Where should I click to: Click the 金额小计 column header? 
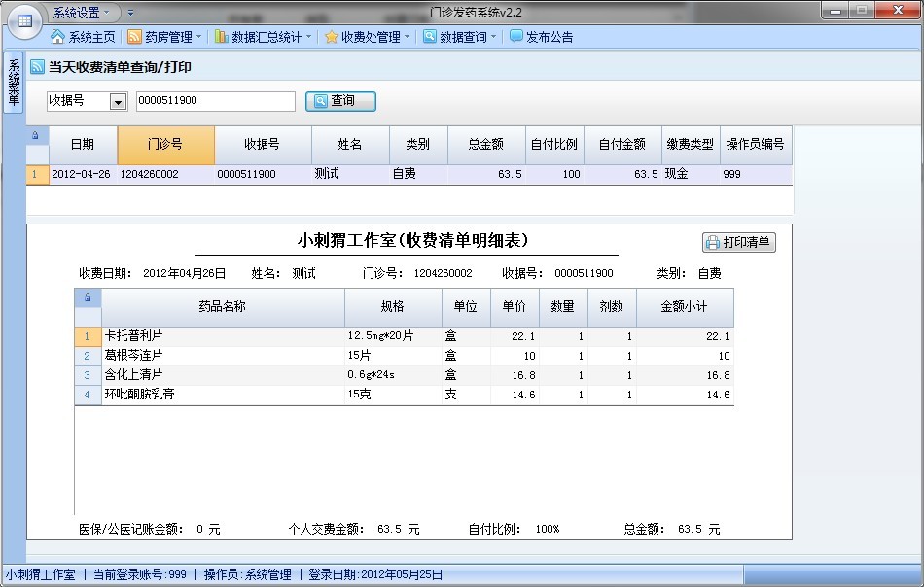[x=685, y=307]
